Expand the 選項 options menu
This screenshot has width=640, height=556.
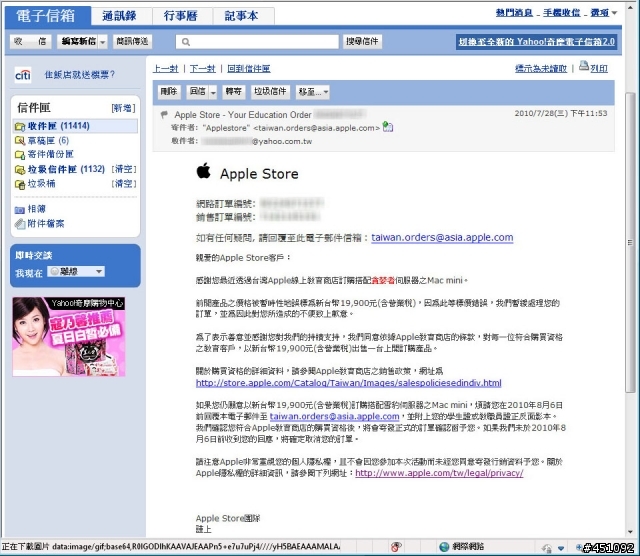coord(603,13)
